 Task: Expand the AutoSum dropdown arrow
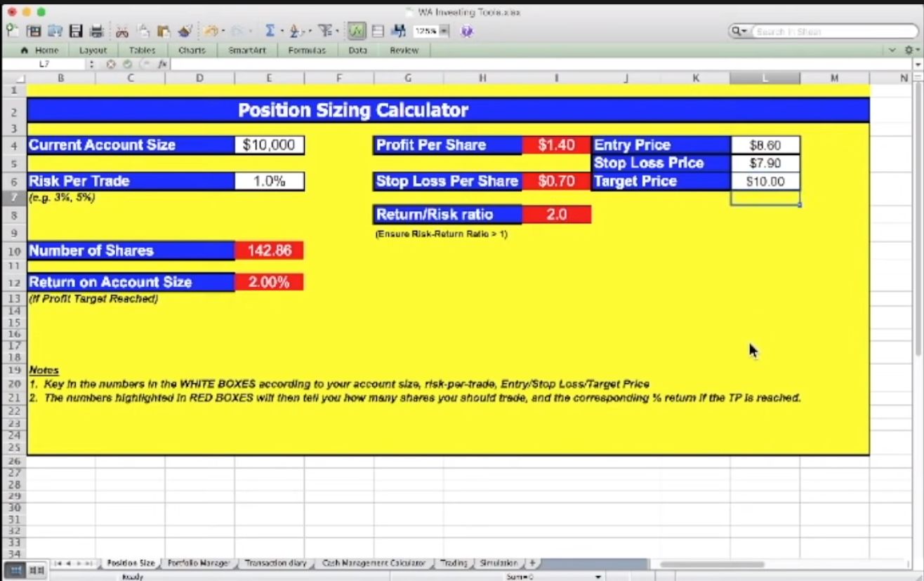282,31
